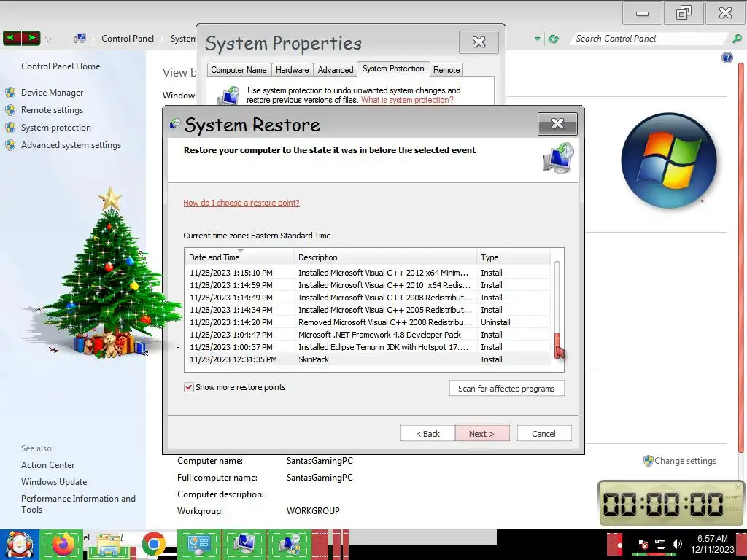Select .NET Framework 4.8 Developer Pack row
Screen dimensions: 747x560
coord(368,335)
